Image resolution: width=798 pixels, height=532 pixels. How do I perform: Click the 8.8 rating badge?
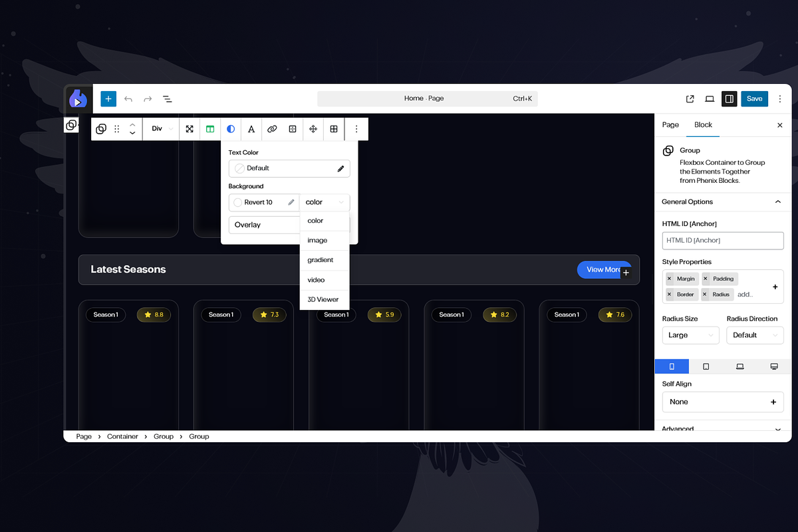pyautogui.click(x=154, y=315)
